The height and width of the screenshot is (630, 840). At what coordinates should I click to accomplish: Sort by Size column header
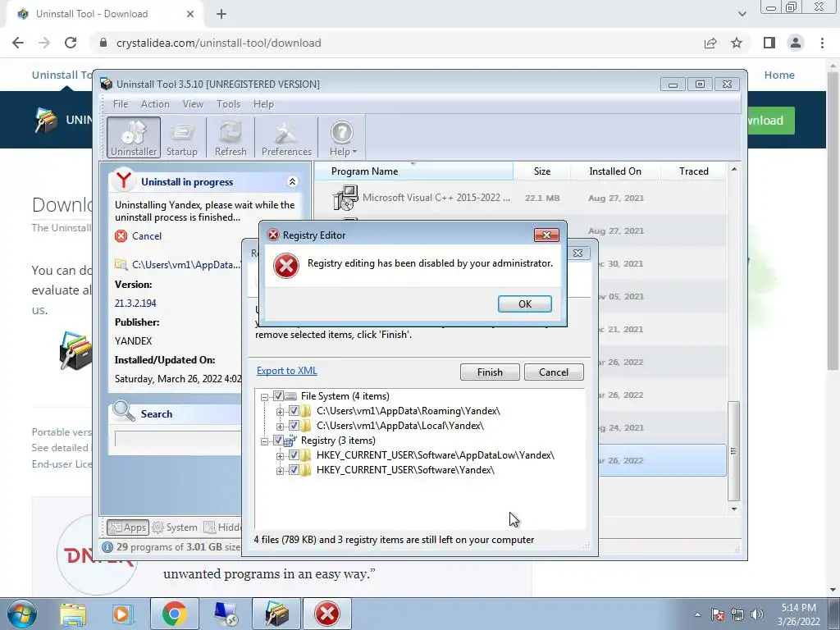pyautogui.click(x=541, y=171)
